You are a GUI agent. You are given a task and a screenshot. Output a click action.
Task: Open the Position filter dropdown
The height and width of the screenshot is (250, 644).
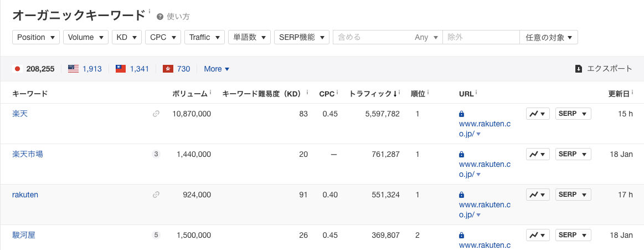pos(36,37)
